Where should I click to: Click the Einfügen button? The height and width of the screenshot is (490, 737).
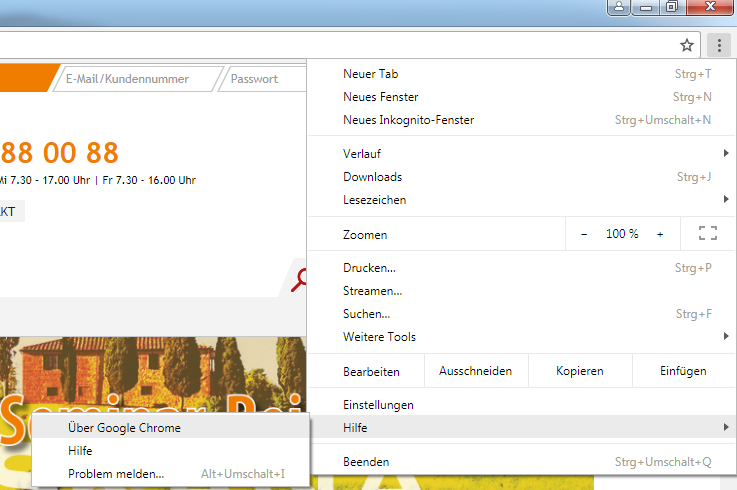tap(683, 371)
